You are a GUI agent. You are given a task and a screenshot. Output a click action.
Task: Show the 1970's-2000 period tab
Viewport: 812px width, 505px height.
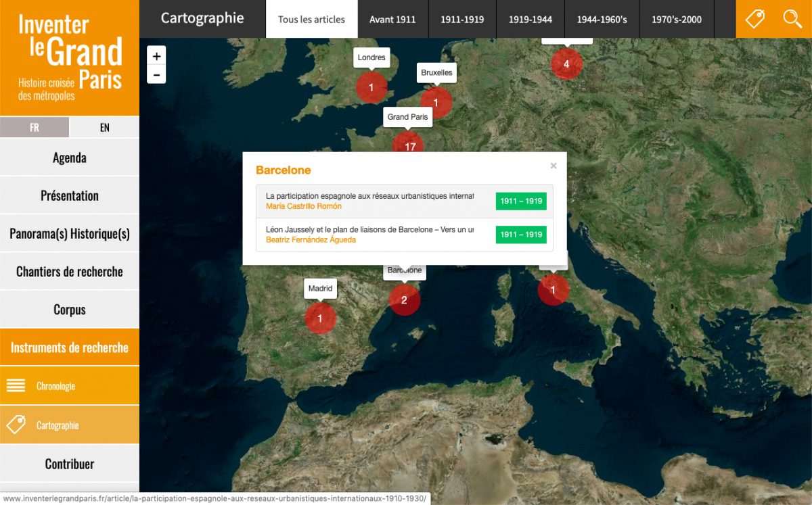pyautogui.click(x=677, y=19)
